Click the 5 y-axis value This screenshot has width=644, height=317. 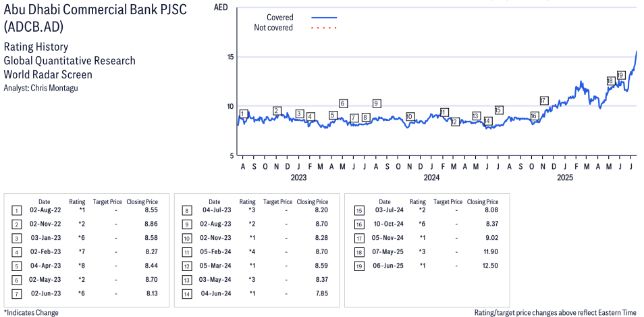(x=232, y=156)
